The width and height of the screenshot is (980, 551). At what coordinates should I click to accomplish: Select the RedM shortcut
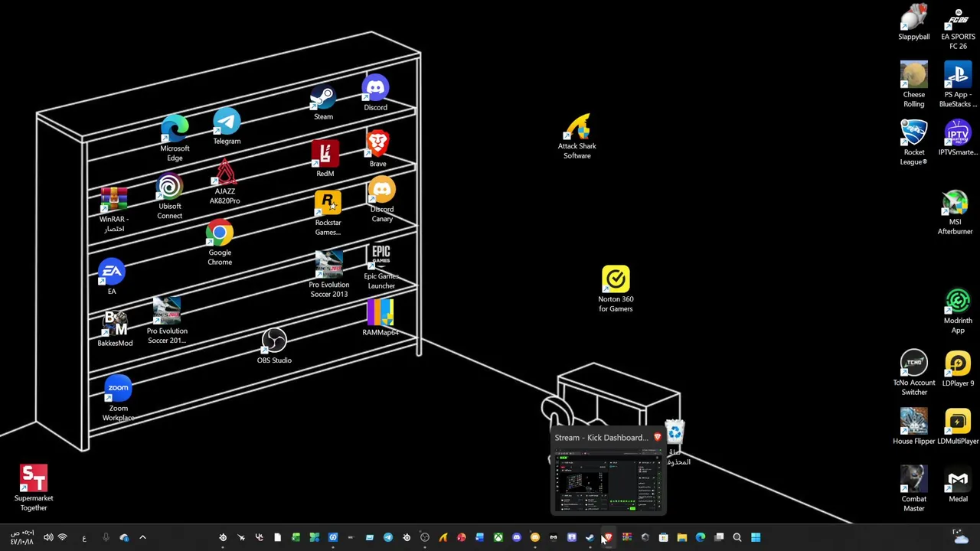(x=325, y=155)
